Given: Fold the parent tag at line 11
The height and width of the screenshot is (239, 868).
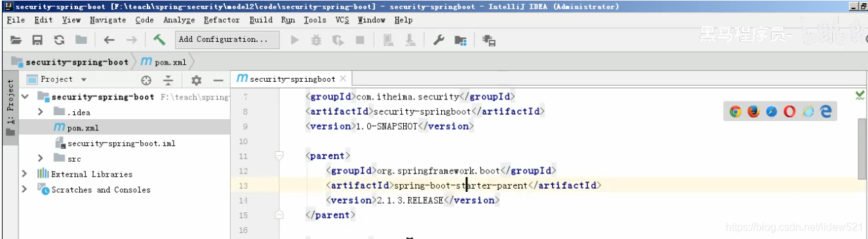Looking at the screenshot, I should (279, 156).
